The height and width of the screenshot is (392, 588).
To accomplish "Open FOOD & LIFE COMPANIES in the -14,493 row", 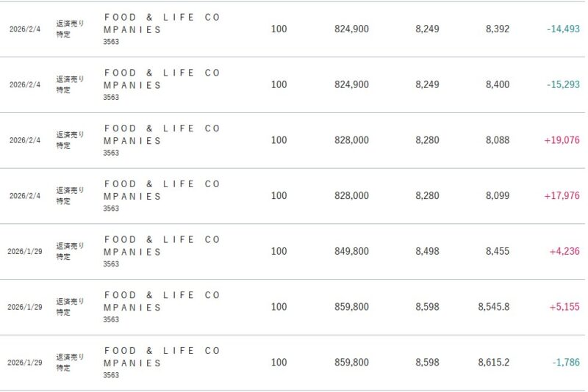I will [x=162, y=23].
